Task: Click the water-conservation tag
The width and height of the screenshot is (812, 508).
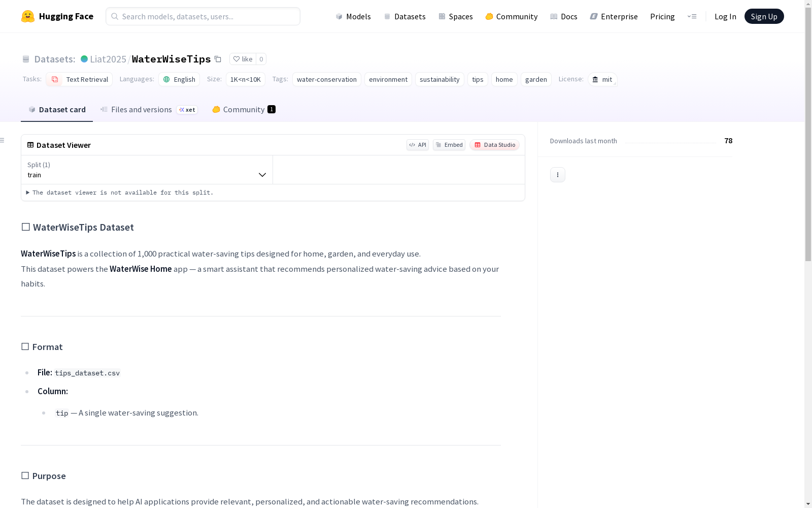Action: pyautogui.click(x=327, y=79)
